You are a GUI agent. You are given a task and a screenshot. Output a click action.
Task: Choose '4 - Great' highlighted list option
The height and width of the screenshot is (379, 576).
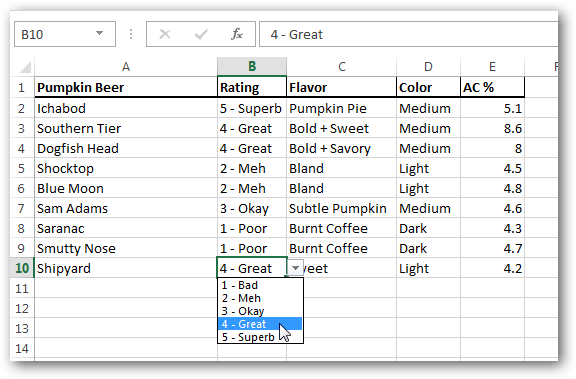(260, 324)
